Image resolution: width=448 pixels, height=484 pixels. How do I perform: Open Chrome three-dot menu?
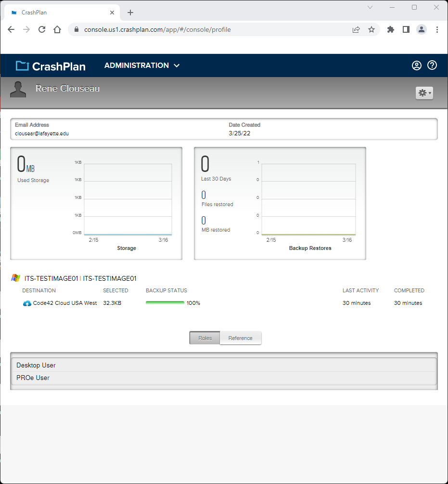click(x=437, y=30)
